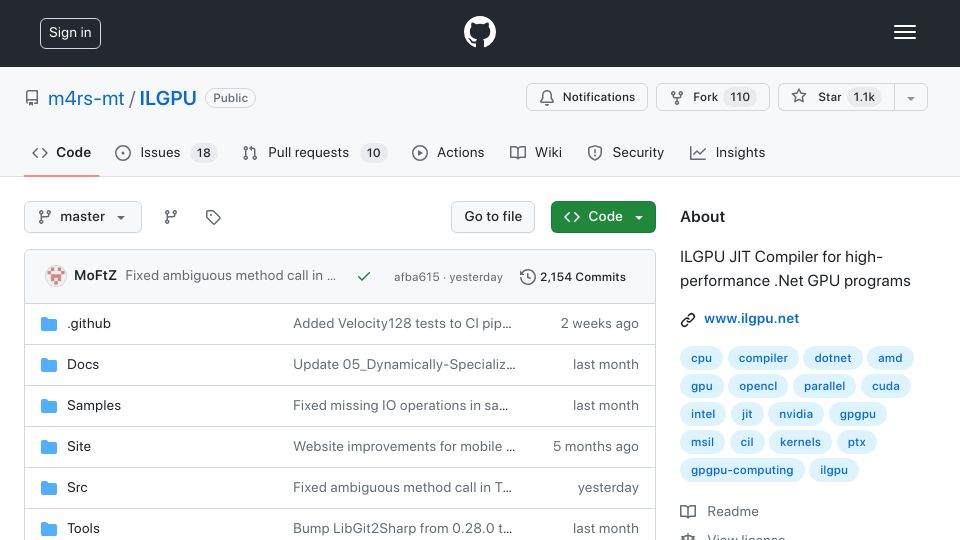Click the Readme book icon

click(x=688, y=511)
